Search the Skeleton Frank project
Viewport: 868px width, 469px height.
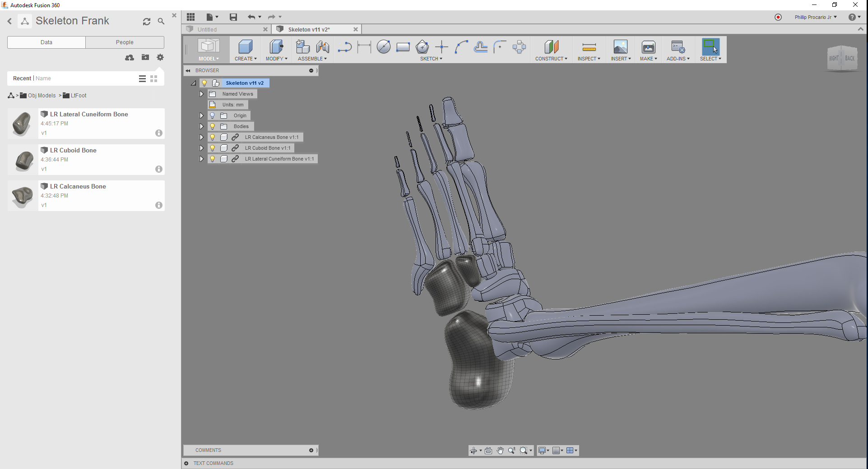(161, 21)
